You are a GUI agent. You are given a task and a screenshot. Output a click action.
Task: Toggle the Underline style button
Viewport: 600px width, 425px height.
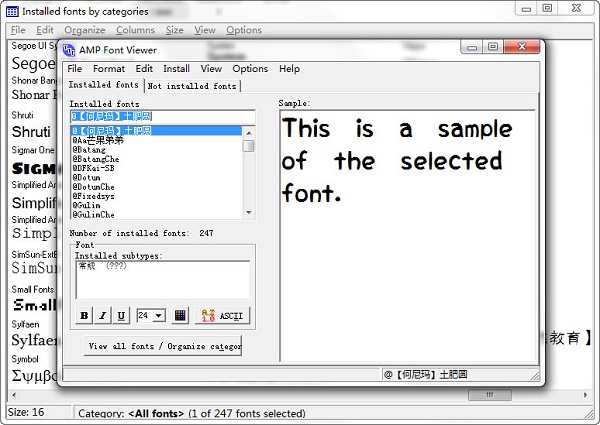click(x=120, y=316)
